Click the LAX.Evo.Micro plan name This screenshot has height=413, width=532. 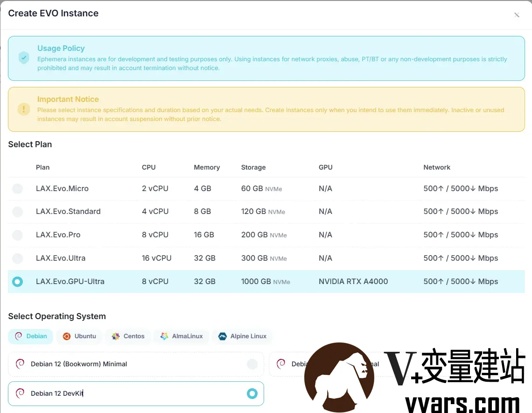pyautogui.click(x=62, y=188)
